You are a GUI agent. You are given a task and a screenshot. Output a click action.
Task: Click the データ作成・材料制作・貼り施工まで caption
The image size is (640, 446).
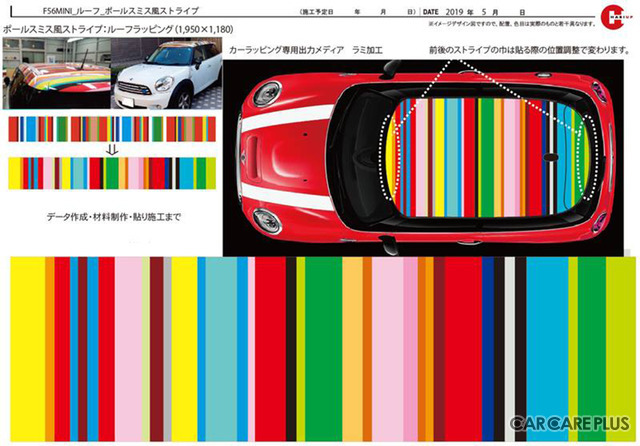click(111, 217)
